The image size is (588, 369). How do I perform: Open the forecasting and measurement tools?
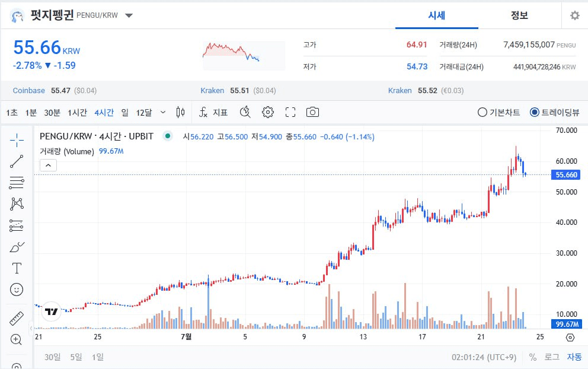point(17,225)
